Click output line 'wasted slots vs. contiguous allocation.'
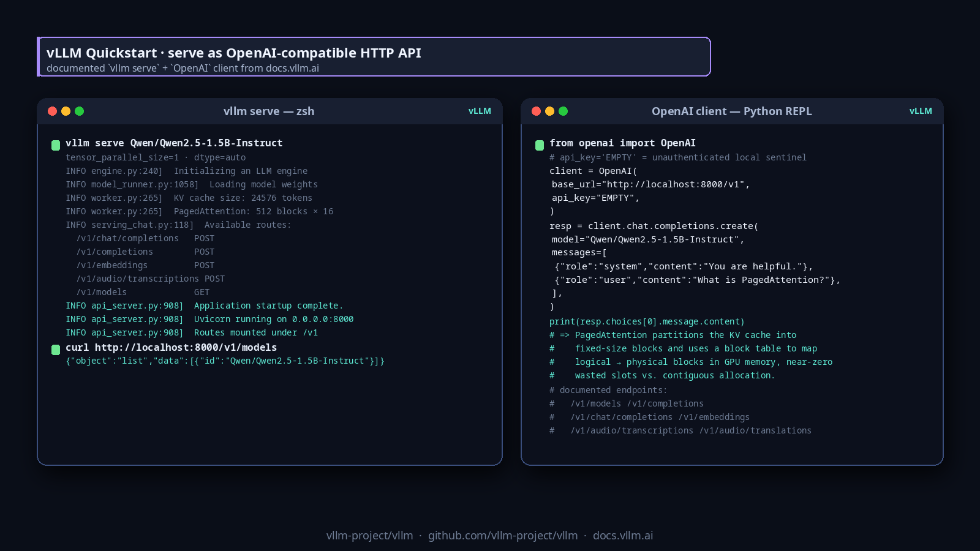The height and width of the screenshot is (551, 980). click(x=662, y=375)
